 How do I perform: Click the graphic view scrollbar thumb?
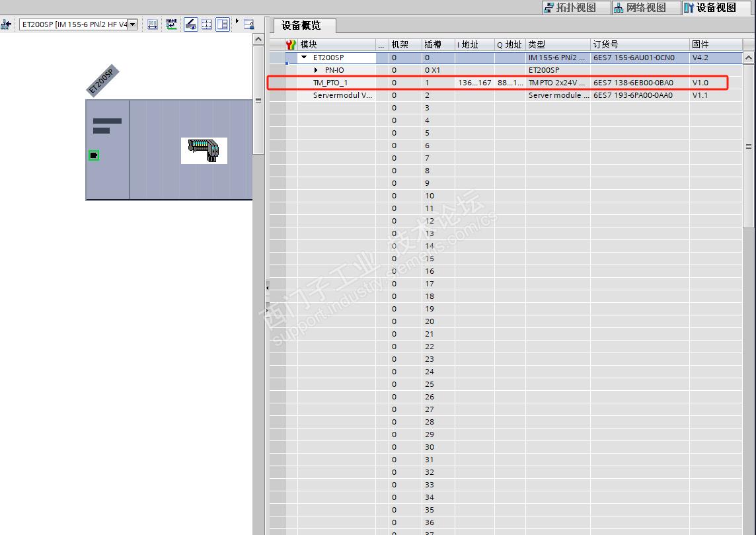click(258, 101)
